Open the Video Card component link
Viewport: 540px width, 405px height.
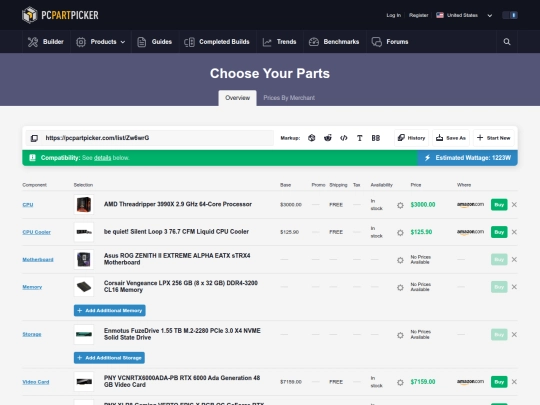pyautogui.click(x=36, y=382)
